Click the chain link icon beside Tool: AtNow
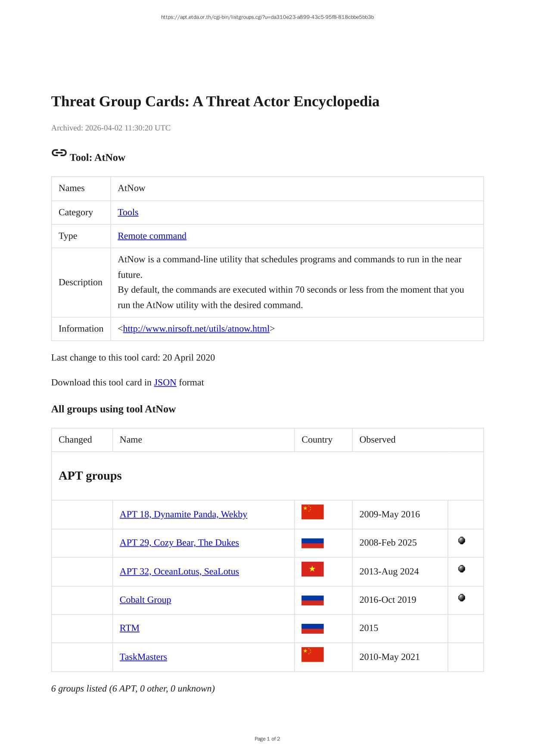Image resolution: width=535 pixels, height=756 pixels. click(x=59, y=153)
